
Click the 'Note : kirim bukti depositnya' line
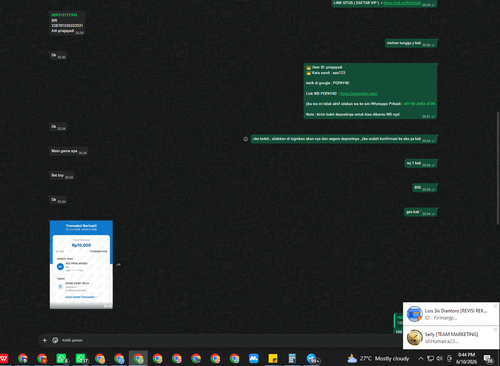tap(353, 114)
